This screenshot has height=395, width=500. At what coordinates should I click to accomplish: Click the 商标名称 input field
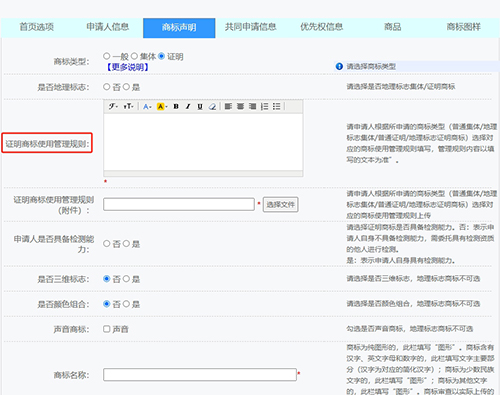[x=200, y=374]
